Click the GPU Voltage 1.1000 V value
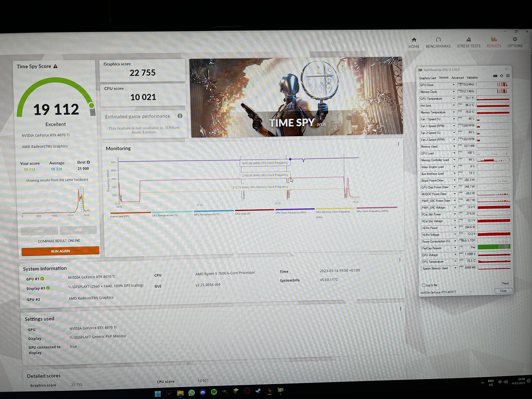 pyautogui.click(x=468, y=254)
